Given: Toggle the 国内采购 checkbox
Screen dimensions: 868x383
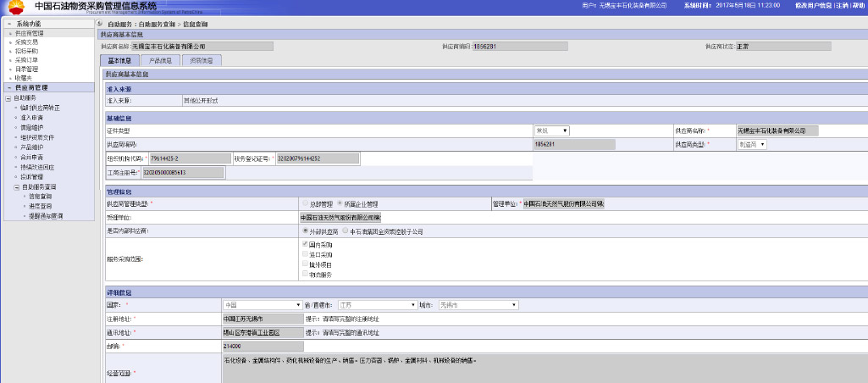Looking at the screenshot, I should (306, 244).
